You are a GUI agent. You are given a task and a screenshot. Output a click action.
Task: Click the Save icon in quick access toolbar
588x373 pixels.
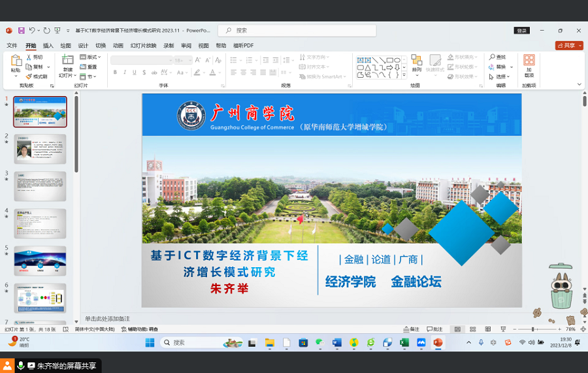[x=21, y=30]
